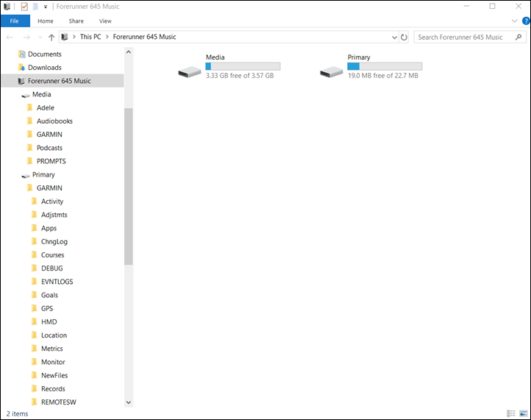Viewport: 531px width, 420px height.
Task: Open the DEBUG folder
Action: tap(51, 268)
